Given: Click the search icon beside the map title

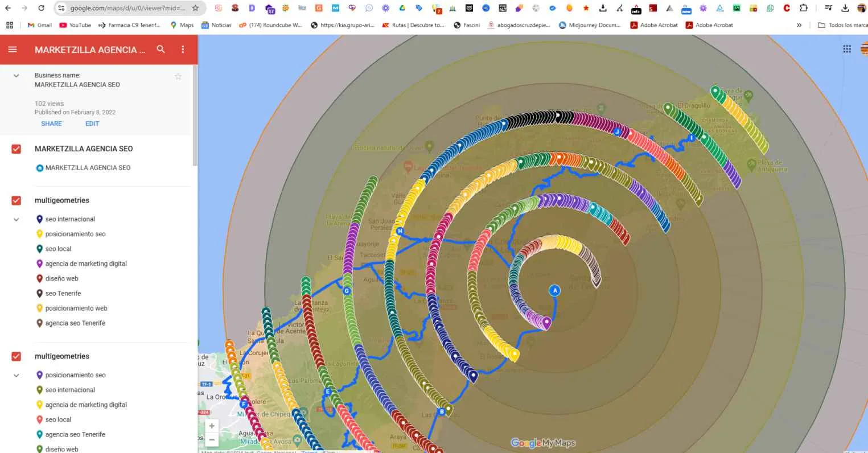Looking at the screenshot, I should point(161,49).
